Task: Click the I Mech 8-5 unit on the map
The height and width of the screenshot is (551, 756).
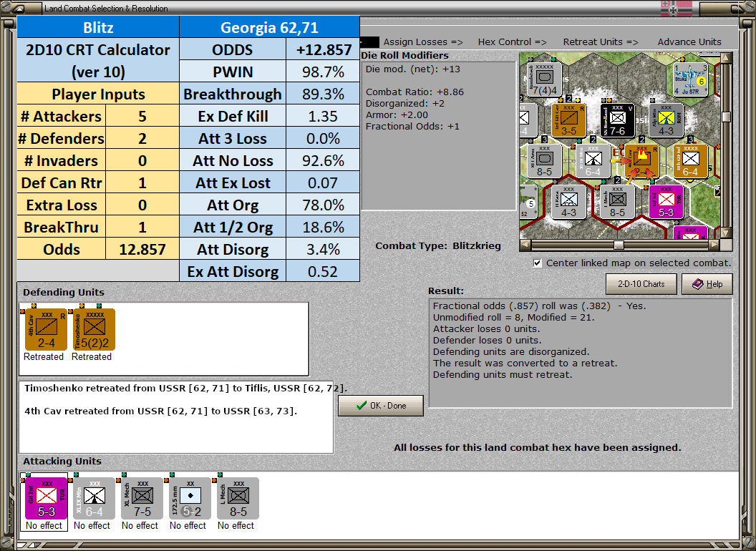Action: click(x=618, y=202)
